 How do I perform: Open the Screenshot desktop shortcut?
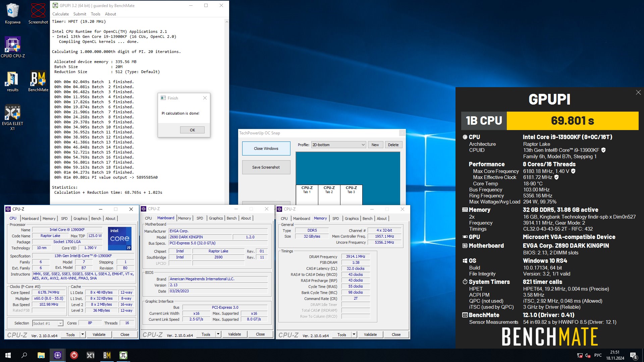pos(38,13)
